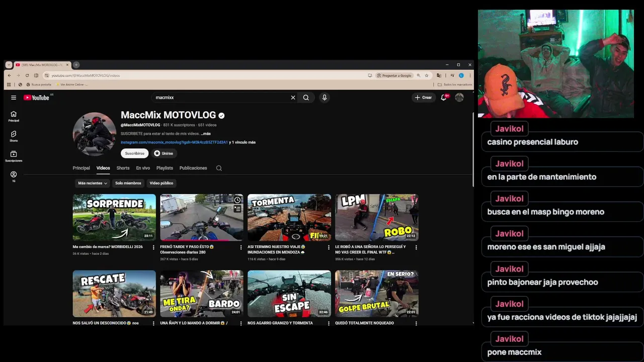This screenshot has height=362, width=644.
Task: Open Suscripciones in the left sidebar
Action: (14, 156)
